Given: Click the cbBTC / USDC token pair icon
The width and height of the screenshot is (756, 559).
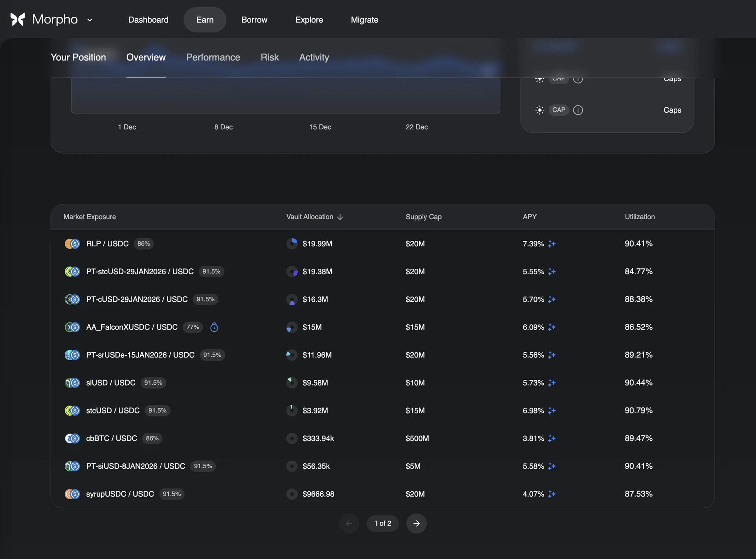Looking at the screenshot, I should [72, 438].
